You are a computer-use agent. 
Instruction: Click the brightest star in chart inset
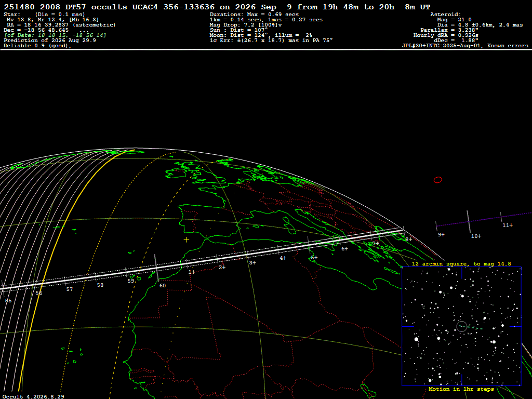point(416,339)
